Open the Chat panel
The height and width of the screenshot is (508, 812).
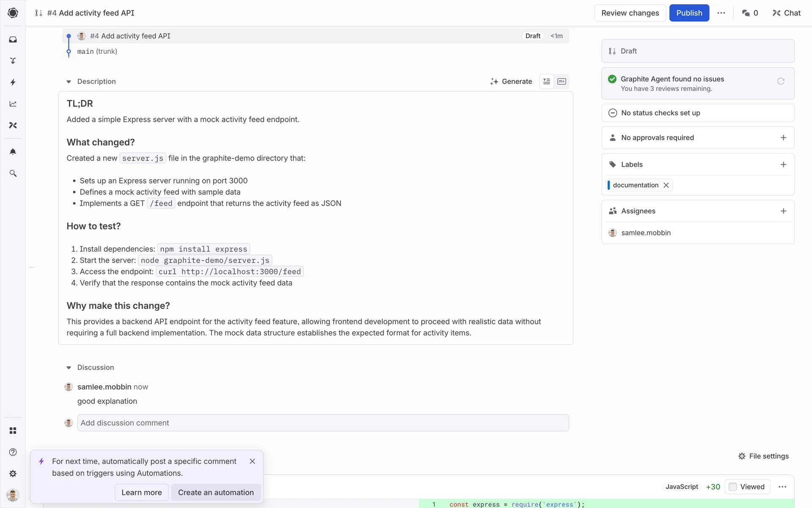tap(786, 13)
